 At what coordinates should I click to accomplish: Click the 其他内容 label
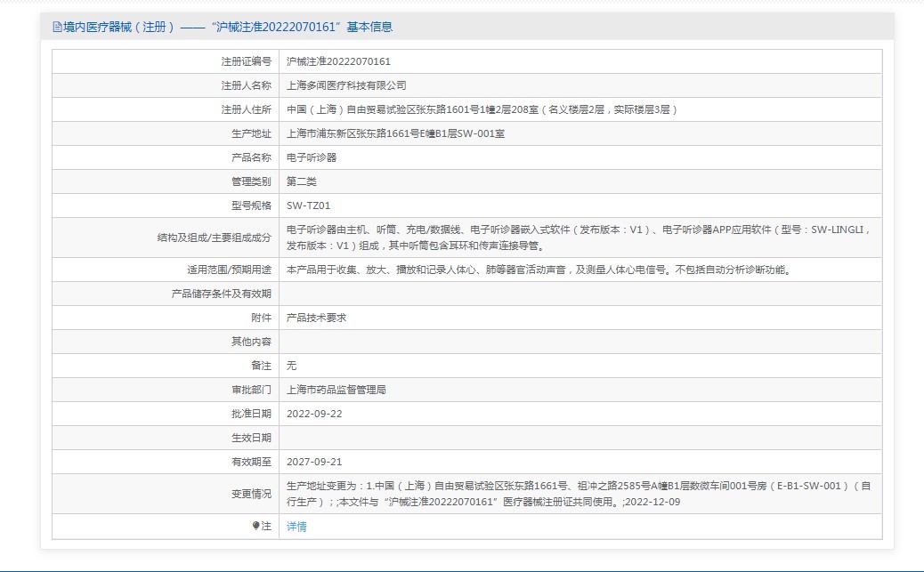click(x=251, y=342)
